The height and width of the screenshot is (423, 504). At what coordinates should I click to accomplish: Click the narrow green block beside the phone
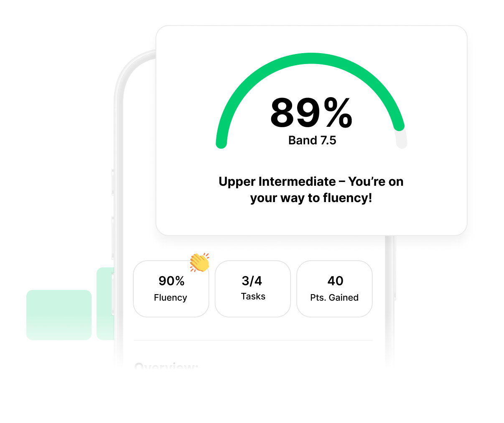[104, 303]
